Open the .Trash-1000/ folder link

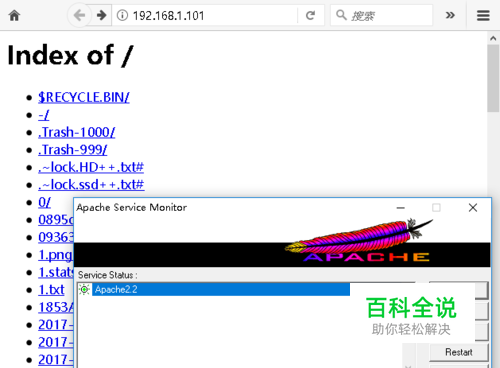(77, 132)
